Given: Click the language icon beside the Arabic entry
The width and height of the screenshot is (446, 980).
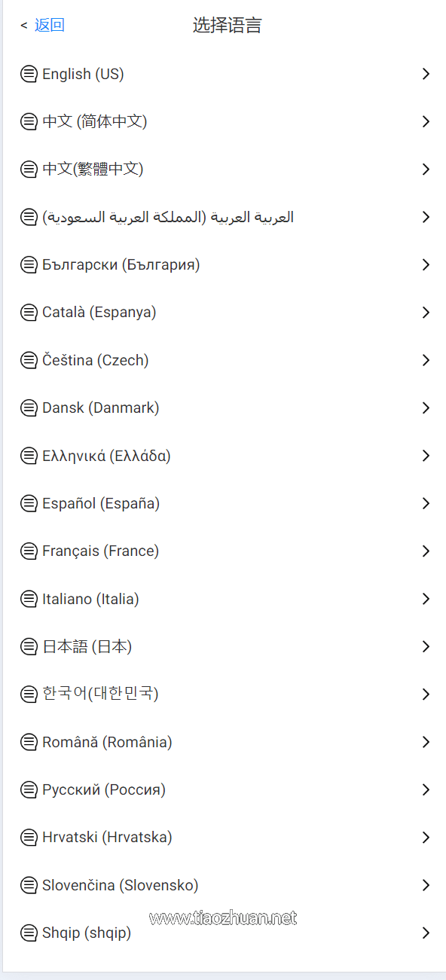Looking at the screenshot, I should (x=29, y=217).
